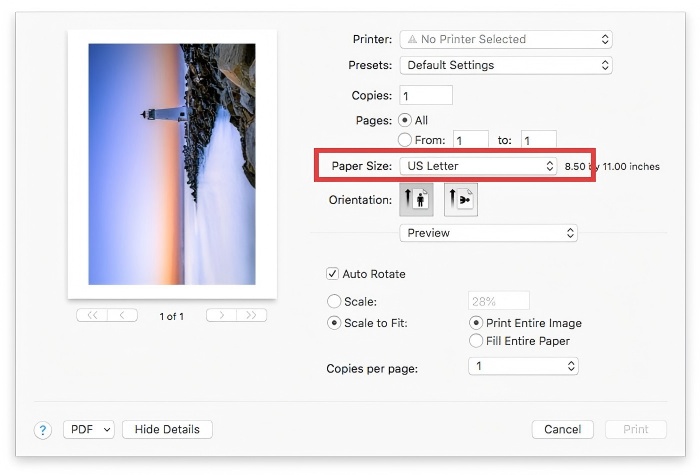Click the Scale percentage field
Viewport: 700px width, 475px height.
click(x=499, y=301)
